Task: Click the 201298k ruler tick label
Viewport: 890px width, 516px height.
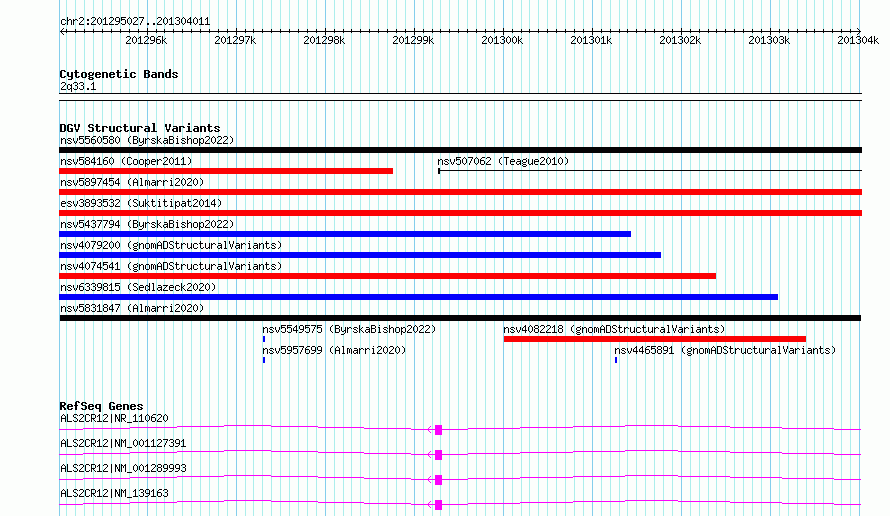Action: click(324, 40)
